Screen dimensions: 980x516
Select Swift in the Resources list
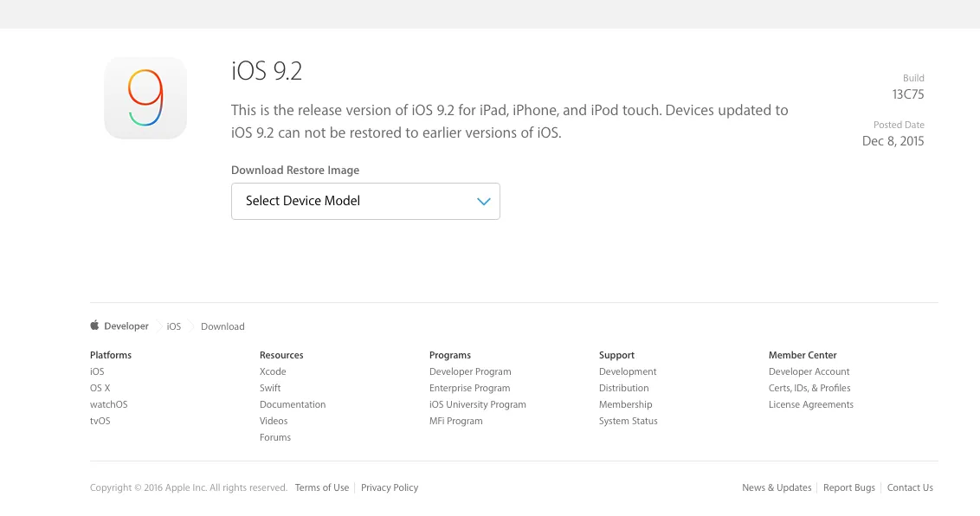[x=270, y=388]
